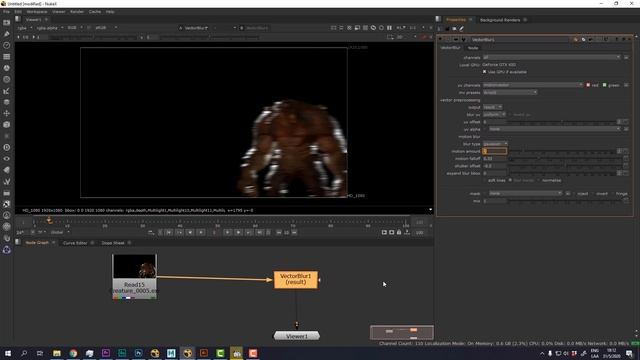Open the Workspace menu
640x360 pixels.
point(37,12)
